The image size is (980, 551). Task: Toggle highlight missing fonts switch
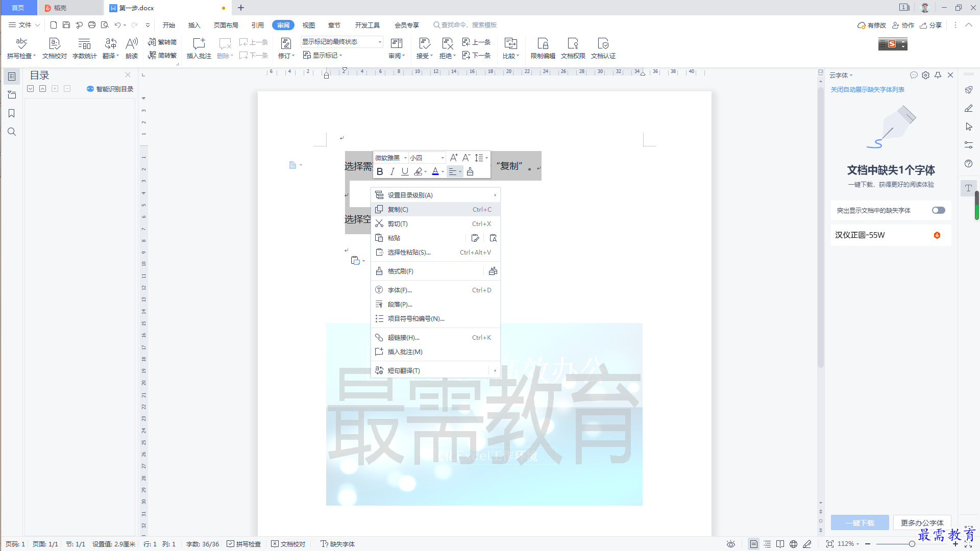click(x=938, y=210)
